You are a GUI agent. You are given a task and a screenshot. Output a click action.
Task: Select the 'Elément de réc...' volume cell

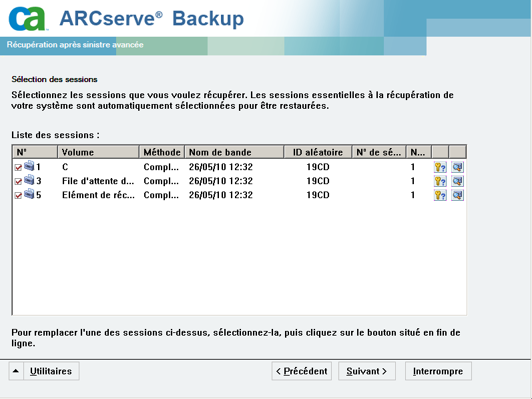(x=98, y=195)
